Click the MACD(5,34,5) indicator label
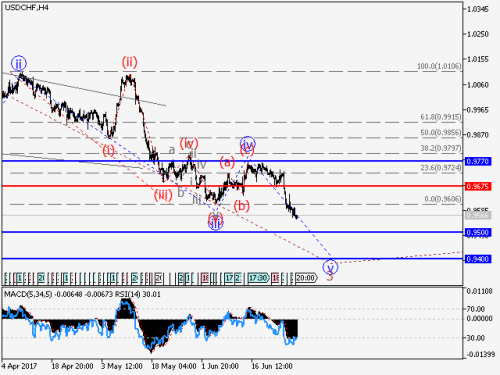 coord(28,294)
